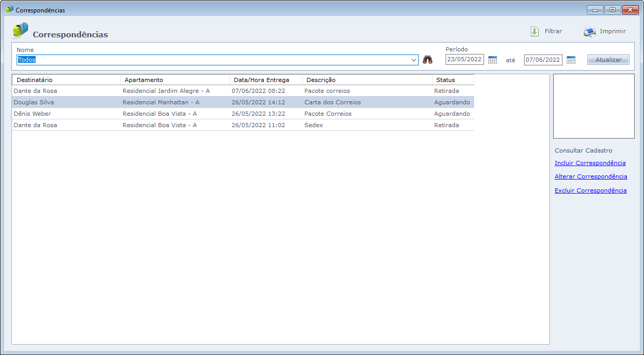Sort by Apartamento column header
The width and height of the screenshot is (644, 355).
[x=175, y=80]
